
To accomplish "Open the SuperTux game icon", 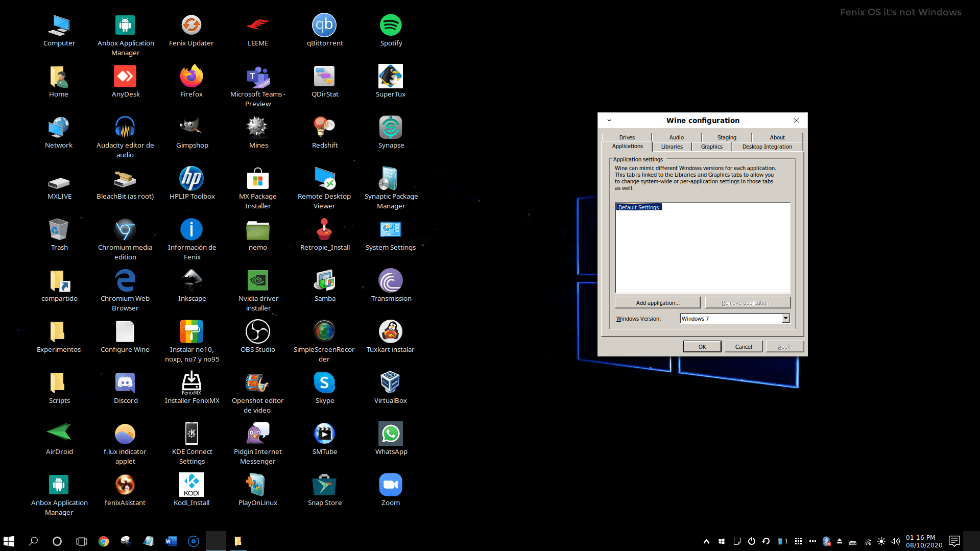I will [x=391, y=76].
